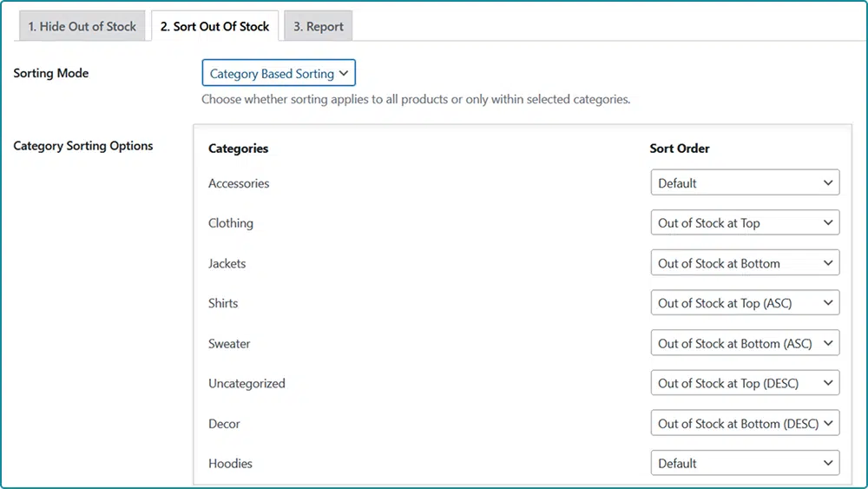868x489 pixels.
Task: Expand the Decor sort order dropdown
Action: point(745,424)
